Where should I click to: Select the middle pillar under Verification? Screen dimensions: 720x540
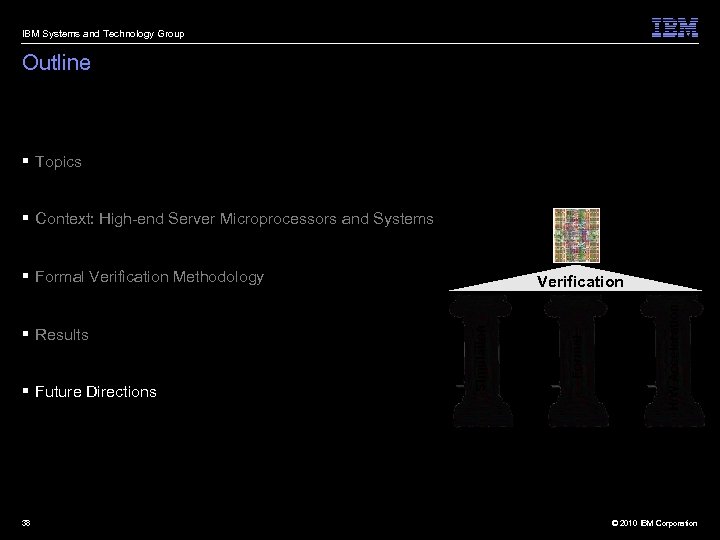(576, 361)
